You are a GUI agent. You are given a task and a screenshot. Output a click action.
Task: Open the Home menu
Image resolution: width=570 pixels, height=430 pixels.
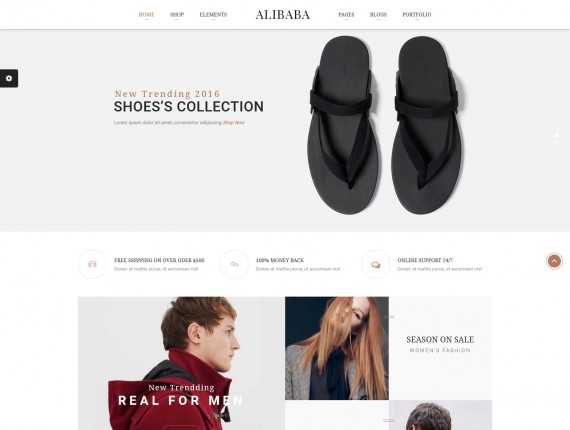[146, 15]
